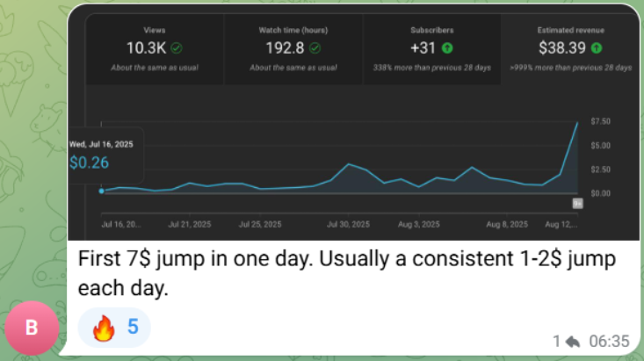
Task: Open the Subscribers metric card
Action: click(x=430, y=48)
